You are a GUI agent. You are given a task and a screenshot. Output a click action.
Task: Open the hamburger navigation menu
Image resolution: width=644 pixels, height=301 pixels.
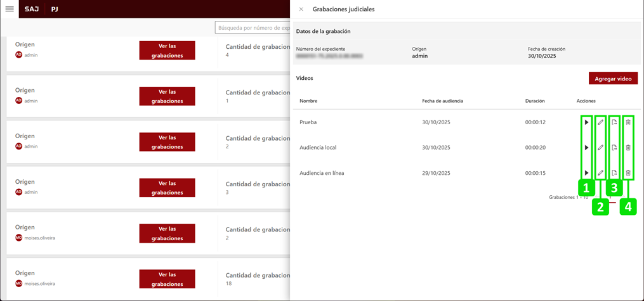tap(10, 9)
